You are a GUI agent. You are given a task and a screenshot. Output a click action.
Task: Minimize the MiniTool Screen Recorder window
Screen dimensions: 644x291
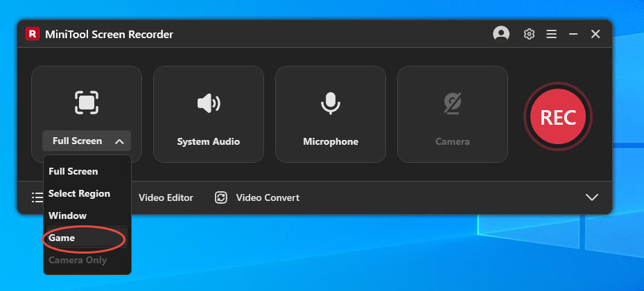[x=573, y=34]
